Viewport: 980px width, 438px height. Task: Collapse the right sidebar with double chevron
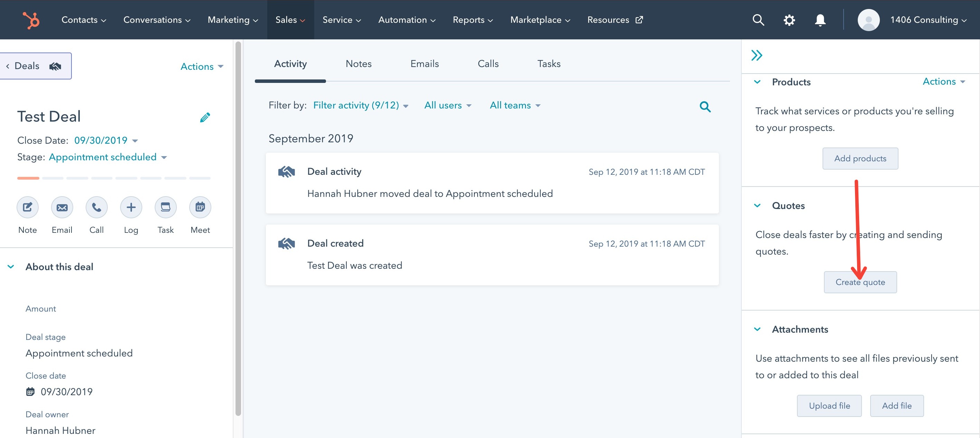coord(757,56)
